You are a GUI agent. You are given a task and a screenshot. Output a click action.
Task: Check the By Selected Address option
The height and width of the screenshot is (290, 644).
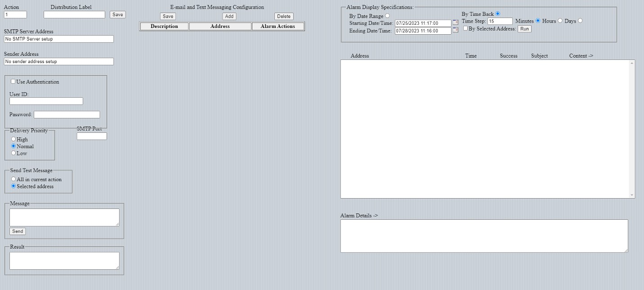(465, 28)
